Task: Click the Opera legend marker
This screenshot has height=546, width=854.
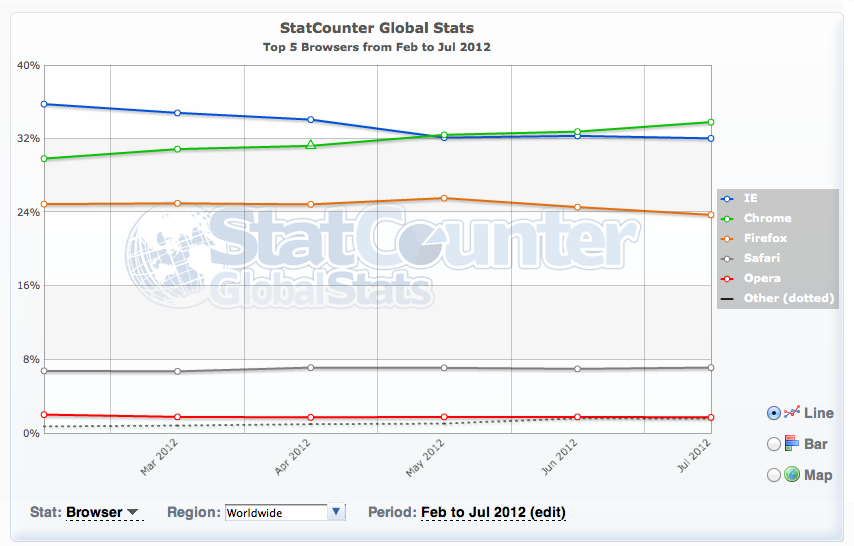Action: pyautogui.click(x=727, y=278)
